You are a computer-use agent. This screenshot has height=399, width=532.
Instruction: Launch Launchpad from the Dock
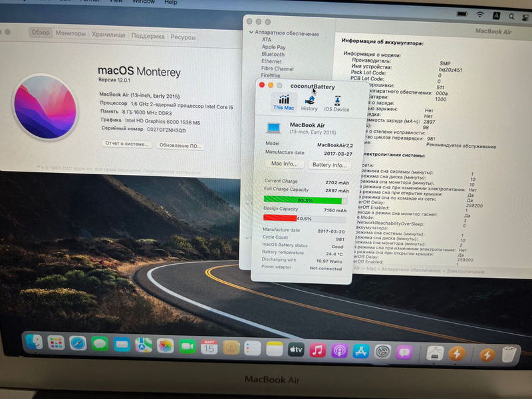tap(56, 342)
